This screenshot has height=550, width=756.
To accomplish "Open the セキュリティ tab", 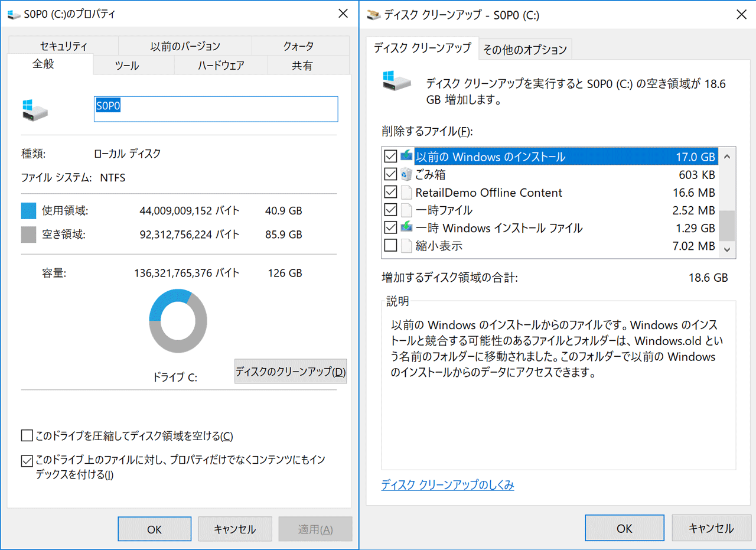I will [x=64, y=46].
